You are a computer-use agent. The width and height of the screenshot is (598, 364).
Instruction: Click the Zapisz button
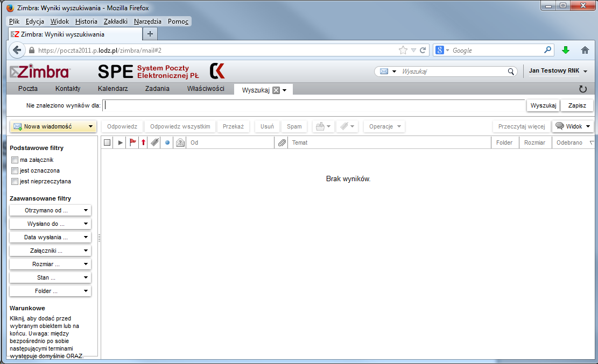coord(577,105)
